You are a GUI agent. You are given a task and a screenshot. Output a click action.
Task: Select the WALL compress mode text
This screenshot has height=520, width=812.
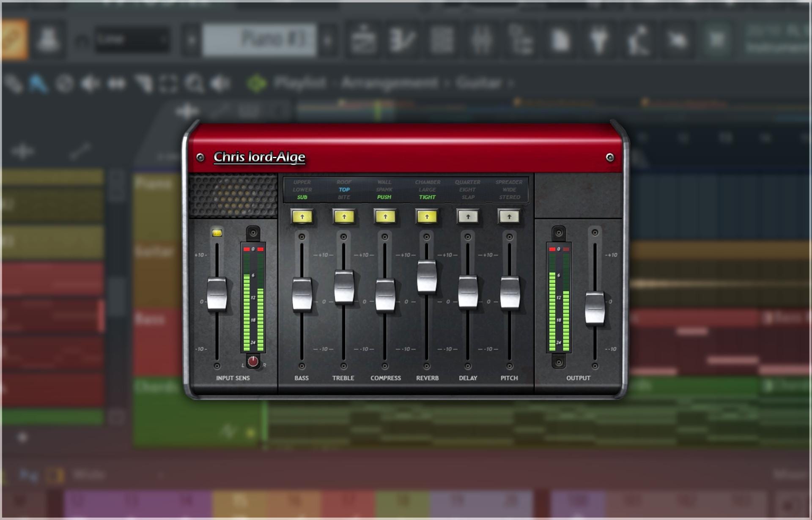pyautogui.click(x=384, y=182)
